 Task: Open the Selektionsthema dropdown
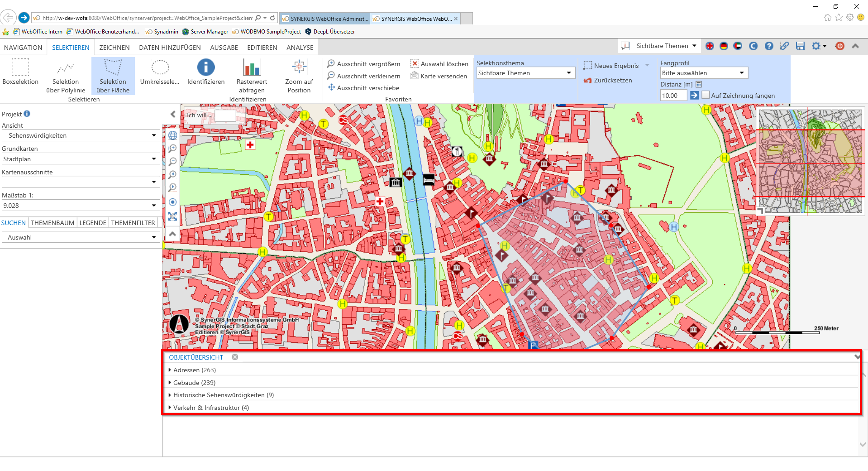point(525,73)
